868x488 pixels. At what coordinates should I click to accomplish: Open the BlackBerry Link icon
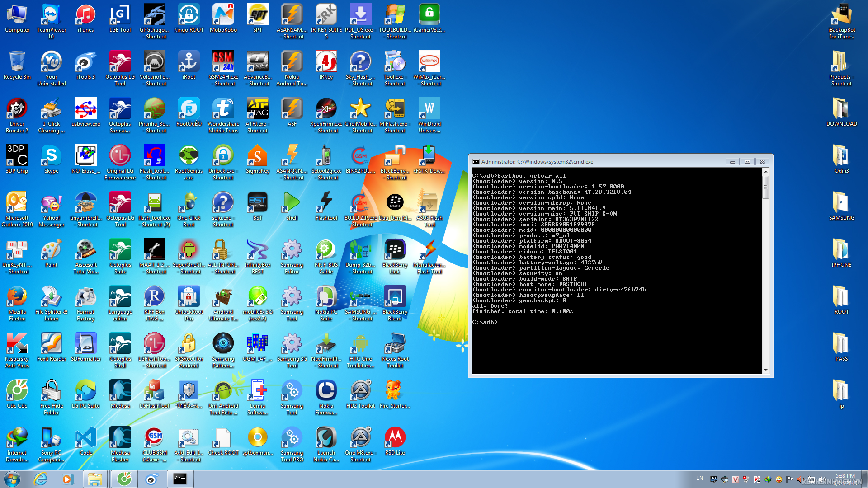pyautogui.click(x=395, y=256)
